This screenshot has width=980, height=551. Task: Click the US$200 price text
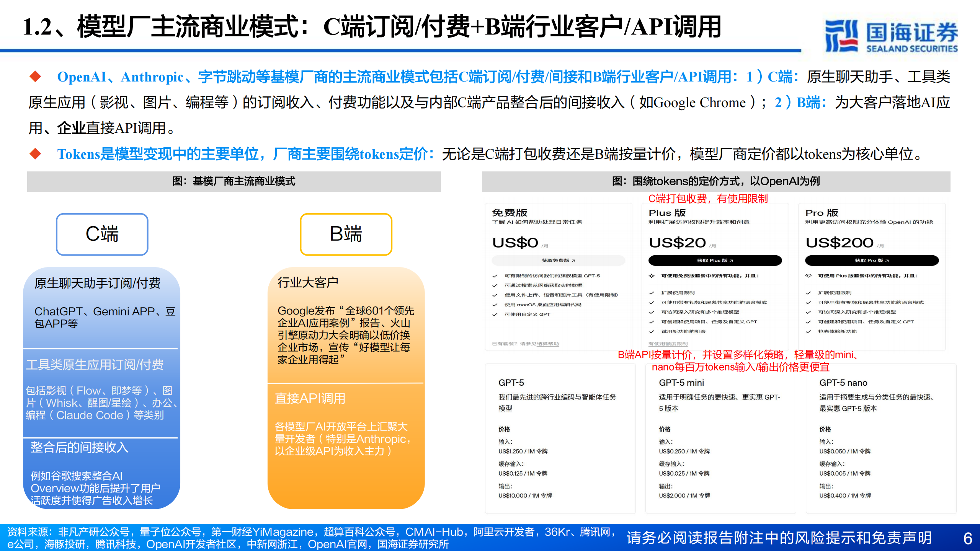(840, 243)
